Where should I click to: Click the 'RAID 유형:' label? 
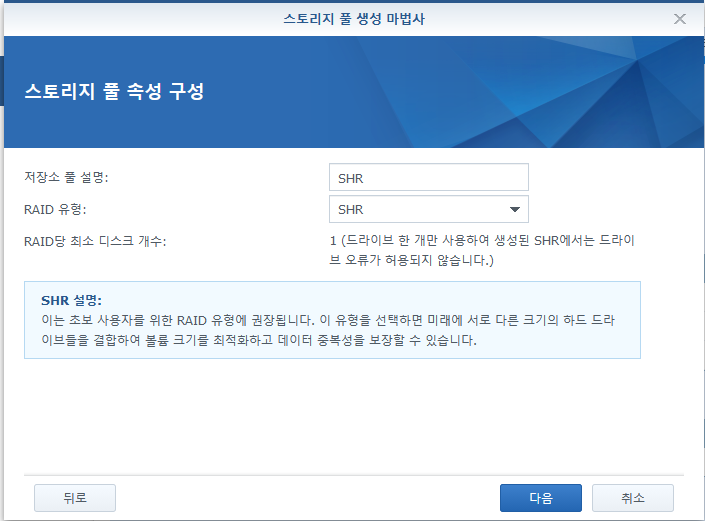coord(55,209)
